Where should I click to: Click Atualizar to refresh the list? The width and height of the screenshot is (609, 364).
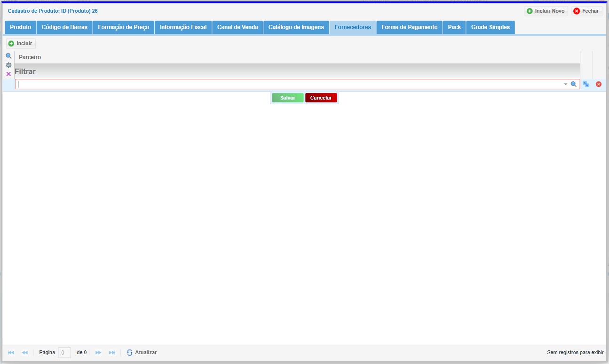click(x=142, y=352)
